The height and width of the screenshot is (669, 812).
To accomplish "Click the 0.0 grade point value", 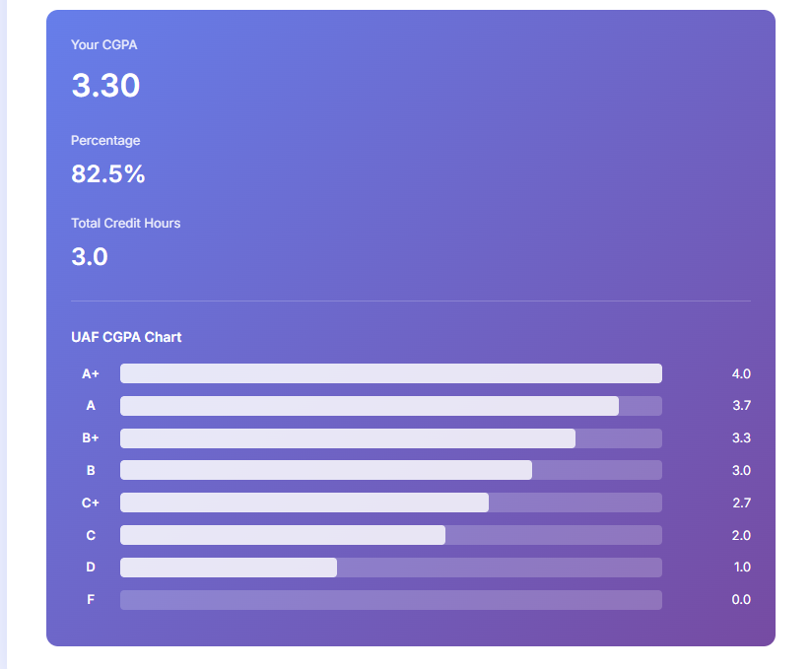I will pyautogui.click(x=740, y=599).
